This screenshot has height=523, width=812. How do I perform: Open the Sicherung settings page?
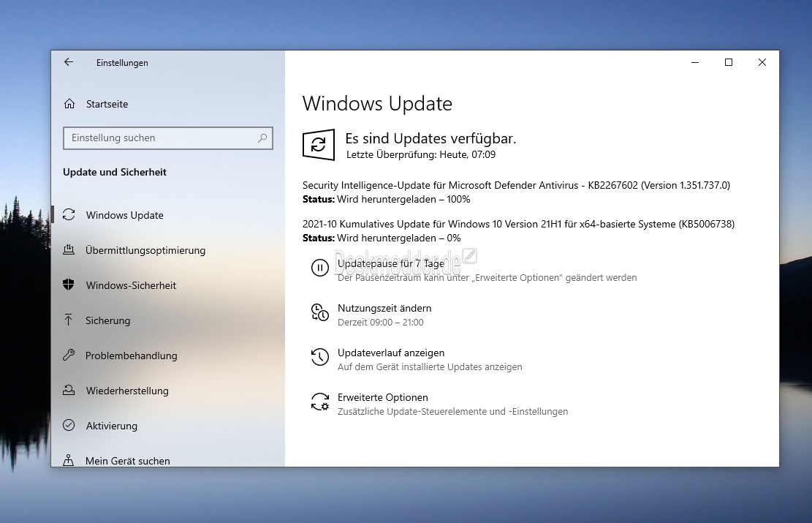tap(107, 320)
